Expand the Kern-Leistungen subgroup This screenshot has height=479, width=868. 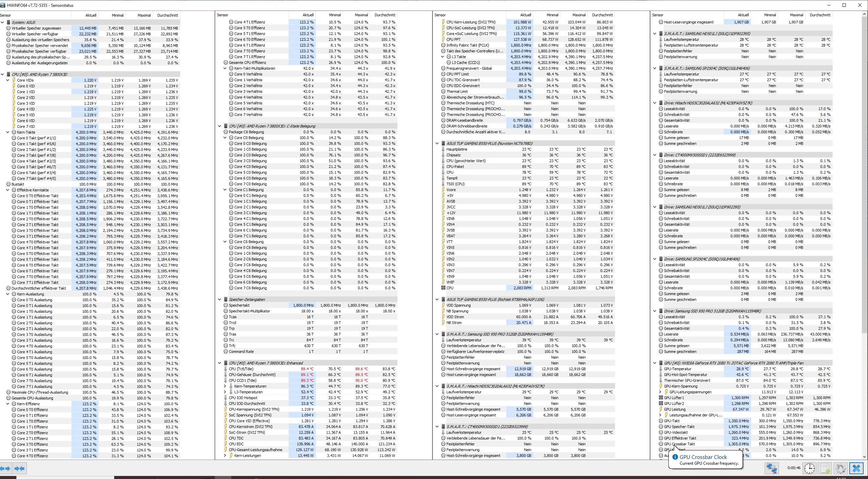click(225, 456)
